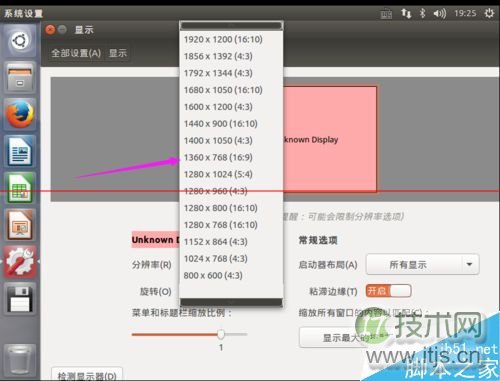Select 1360 x 768 (16:9) resolution
Image resolution: width=500 pixels, height=381 pixels.
pos(218,157)
